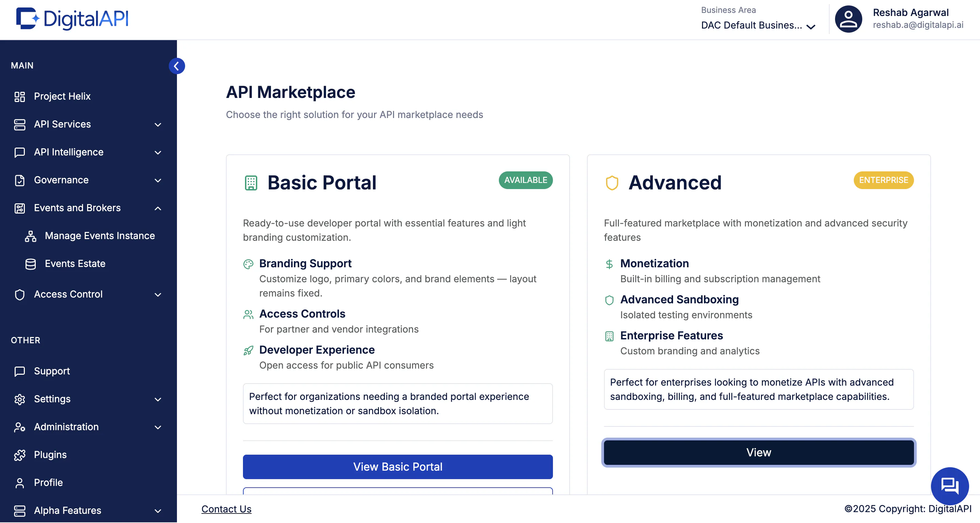Click the Events and Brokers icon

20,208
